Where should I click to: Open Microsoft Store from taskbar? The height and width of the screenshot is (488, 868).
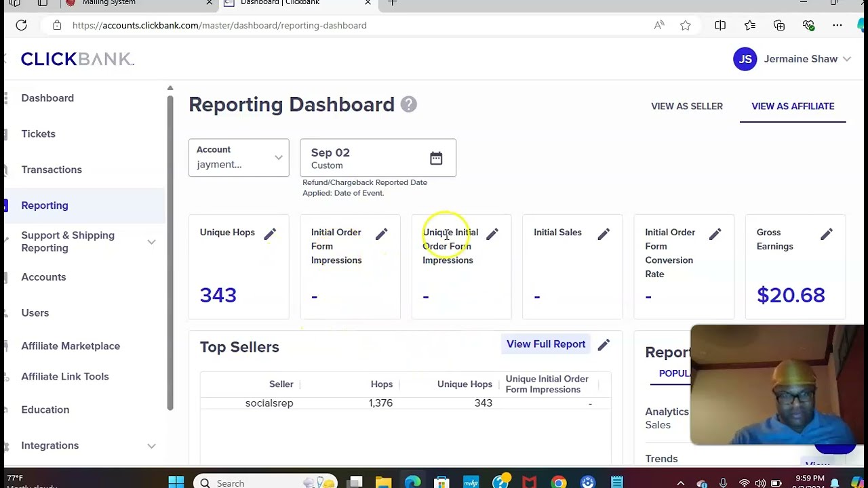pyautogui.click(x=441, y=482)
